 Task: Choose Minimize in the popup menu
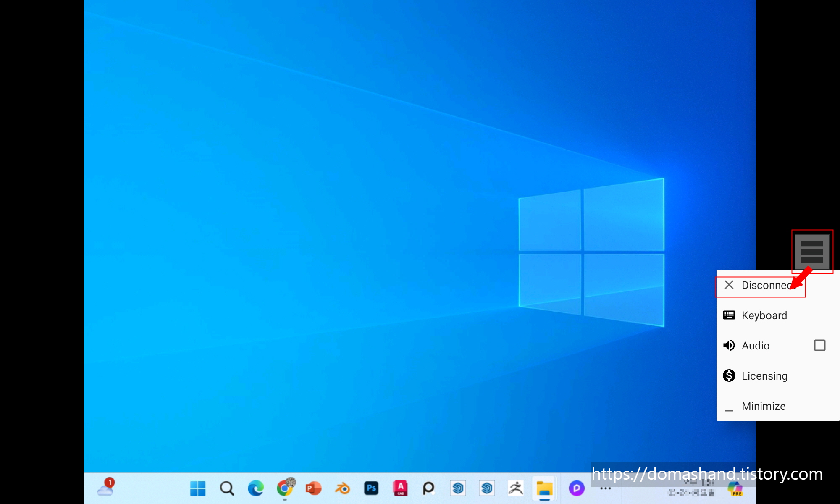763,406
